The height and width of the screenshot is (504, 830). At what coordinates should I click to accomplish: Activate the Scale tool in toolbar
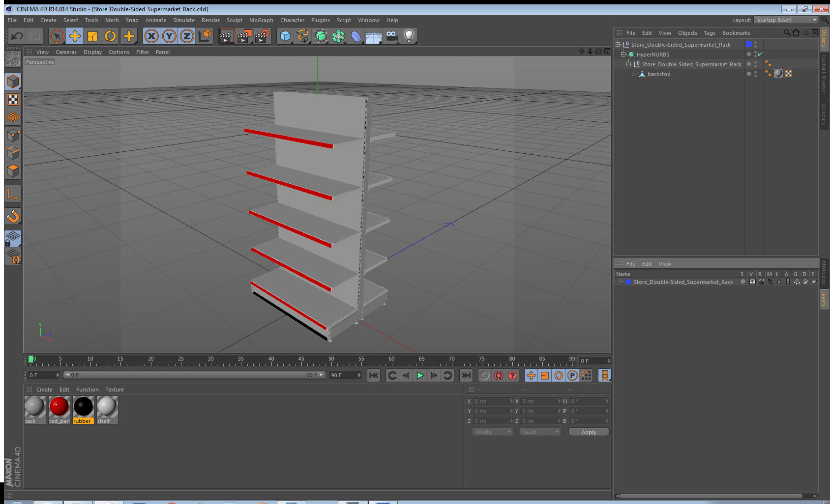92,36
